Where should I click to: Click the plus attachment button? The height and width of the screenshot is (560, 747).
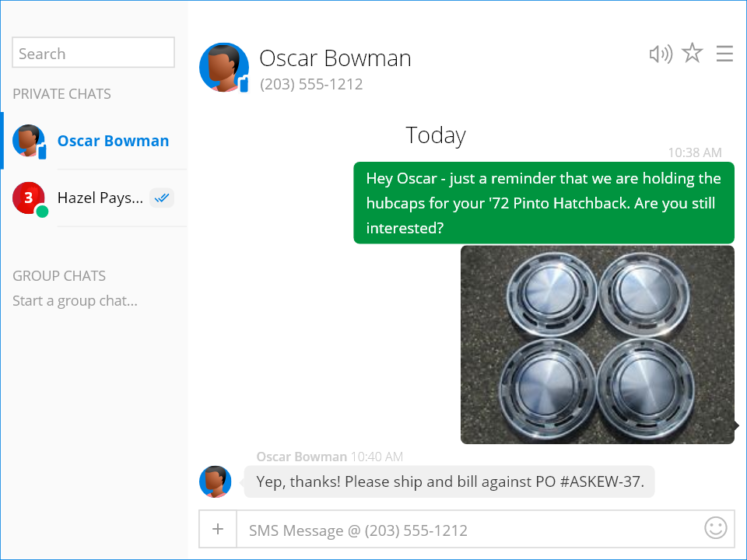pyautogui.click(x=218, y=530)
